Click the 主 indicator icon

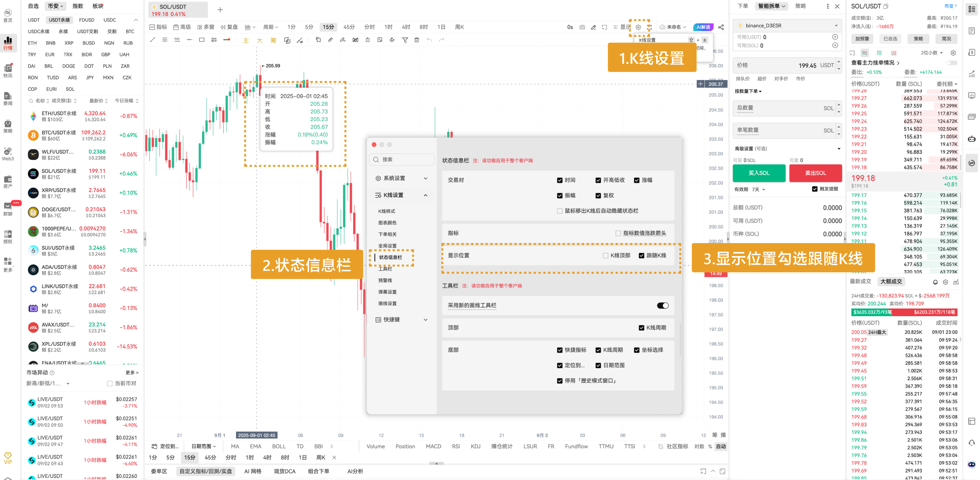coord(246,40)
